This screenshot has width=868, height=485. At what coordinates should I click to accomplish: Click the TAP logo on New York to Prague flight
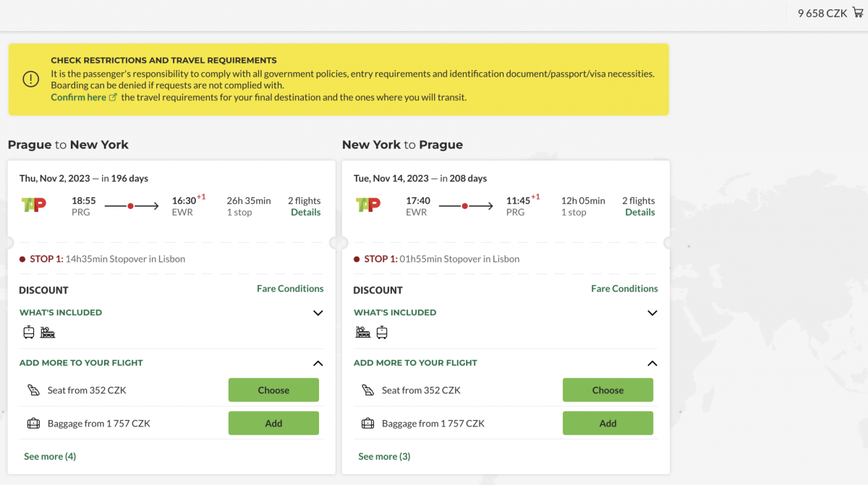(x=368, y=205)
